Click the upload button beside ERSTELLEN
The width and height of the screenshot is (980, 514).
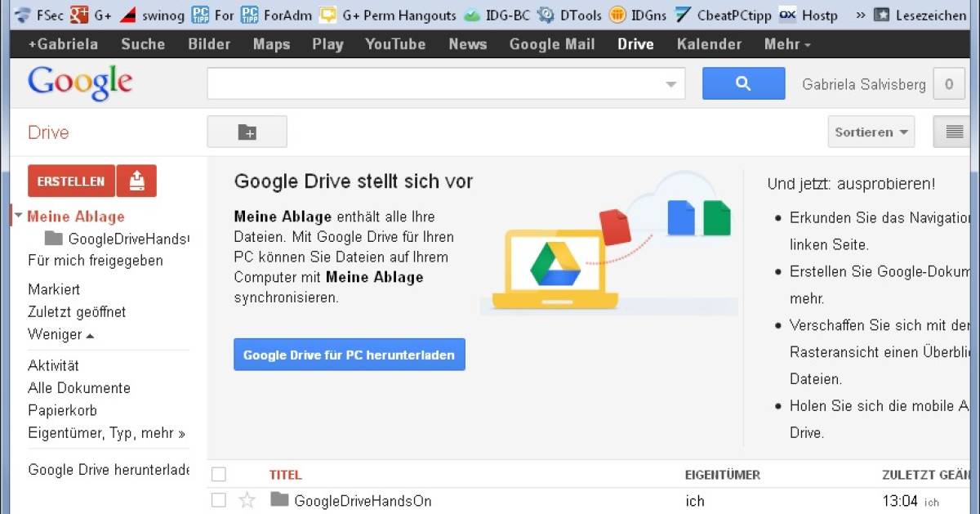(x=136, y=181)
